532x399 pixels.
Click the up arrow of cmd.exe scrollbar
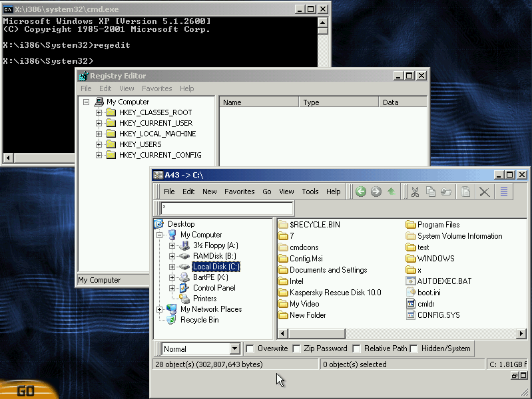pos(323,23)
